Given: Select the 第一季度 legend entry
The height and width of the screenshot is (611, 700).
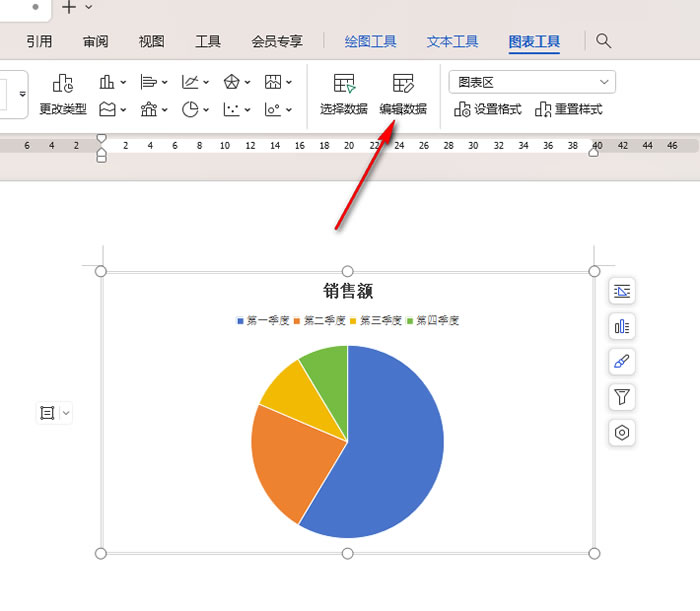Looking at the screenshot, I should 263,320.
